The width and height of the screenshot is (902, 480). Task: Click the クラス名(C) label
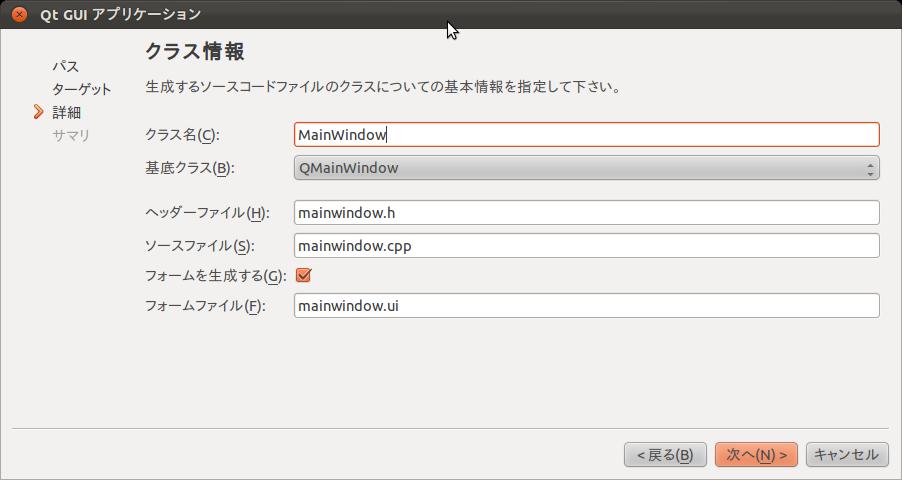click(x=182, y=135)
